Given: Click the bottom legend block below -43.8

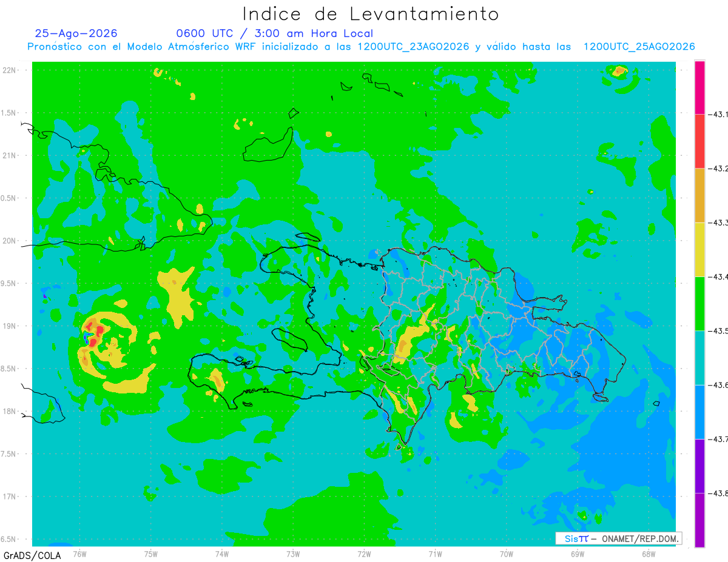Looking at the screenshot, I should click(x=699, y=520).
